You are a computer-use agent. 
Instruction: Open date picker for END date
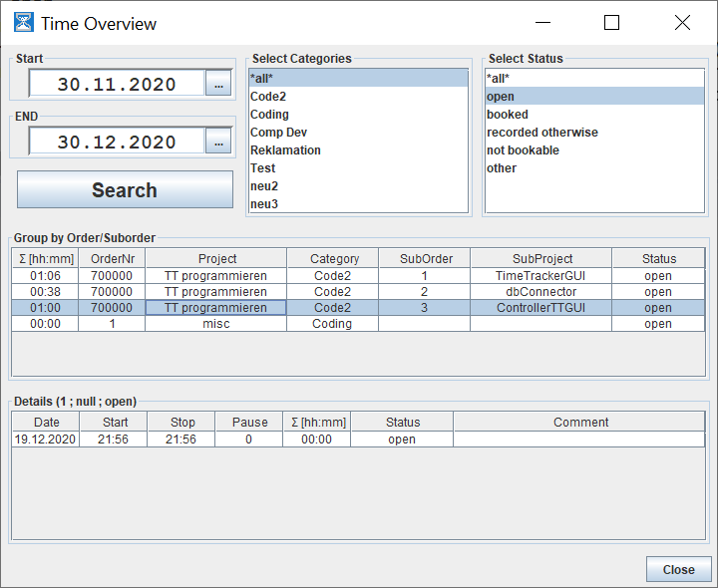(x=217, y=143)
